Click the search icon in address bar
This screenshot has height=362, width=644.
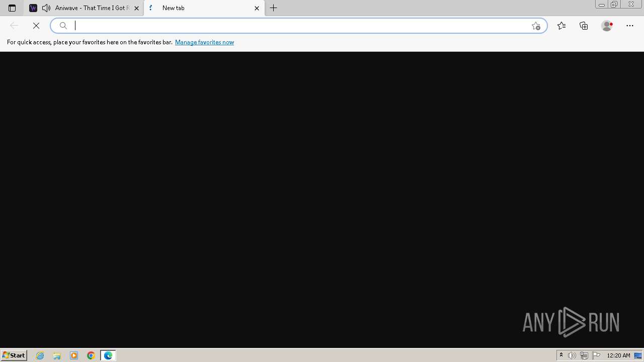coord(63,26)
